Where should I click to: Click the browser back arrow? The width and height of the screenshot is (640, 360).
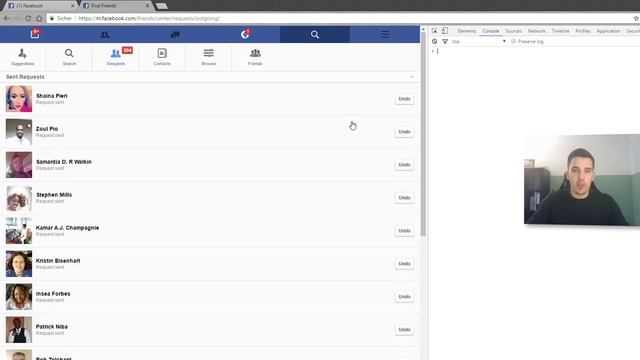coord(7,18)
